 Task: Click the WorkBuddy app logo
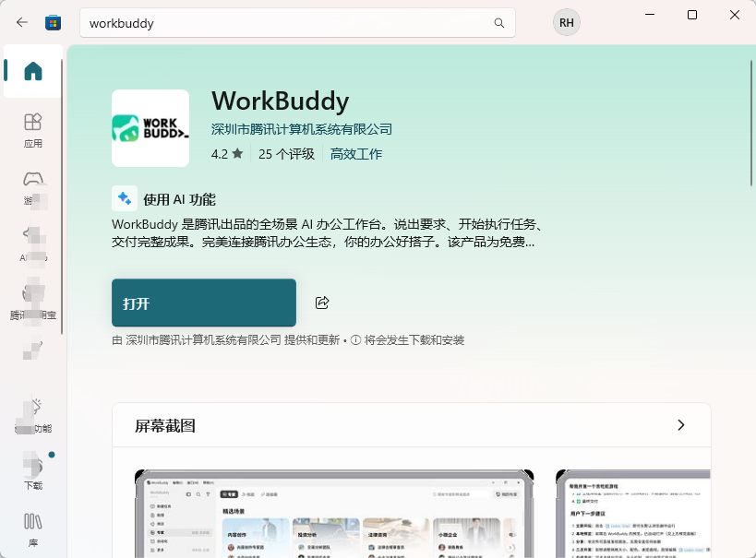[x=150, y=128]
